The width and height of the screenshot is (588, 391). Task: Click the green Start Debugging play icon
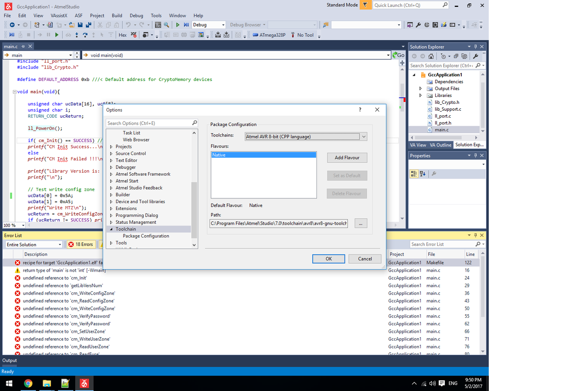pos(178,25)
